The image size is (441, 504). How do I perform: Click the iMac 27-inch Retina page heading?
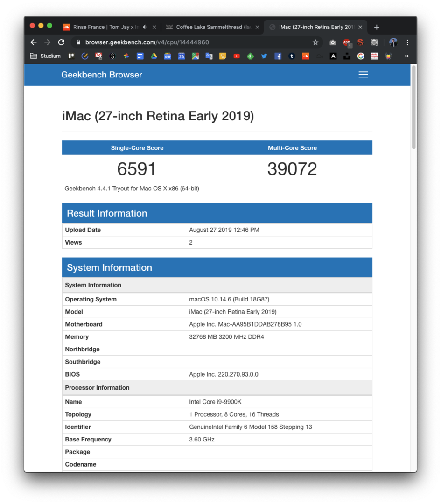pos(158,116)
